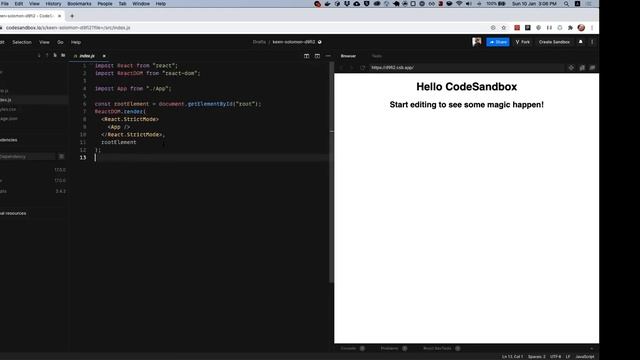Click on code line 11 rootElement

[119, 142]
